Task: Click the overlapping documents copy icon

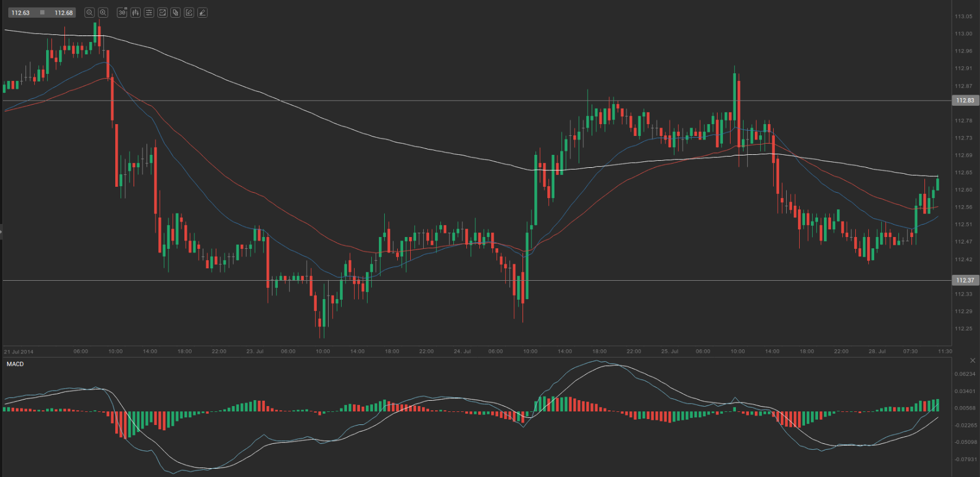Action: click(176, 12)
